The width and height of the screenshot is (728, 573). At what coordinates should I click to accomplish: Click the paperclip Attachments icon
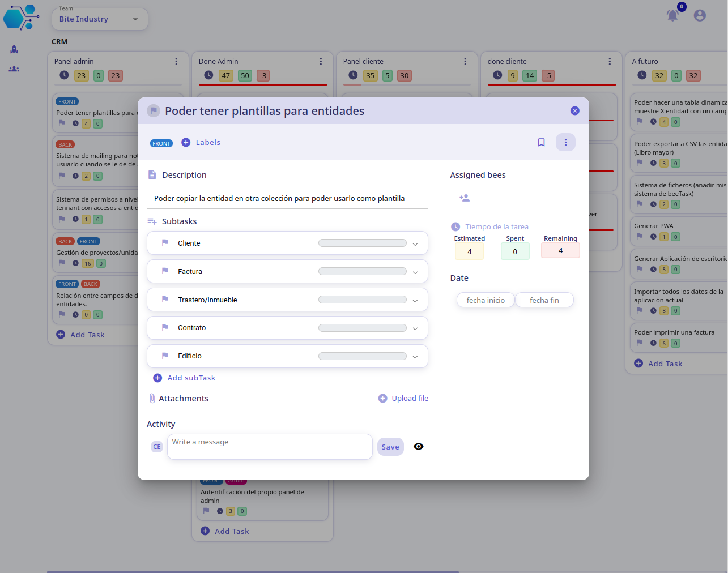pyautogui.click(x=152, y=399)
